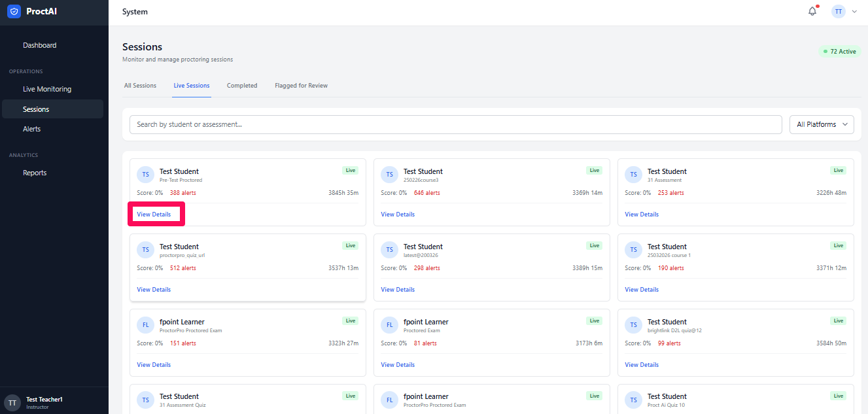868x414 pixels.
Task: Click the TT user avatar in header
Action: point(838,11)
